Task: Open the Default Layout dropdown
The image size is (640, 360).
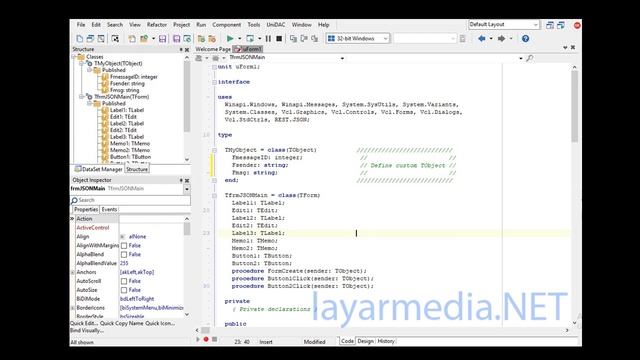Action: point(536,25)
